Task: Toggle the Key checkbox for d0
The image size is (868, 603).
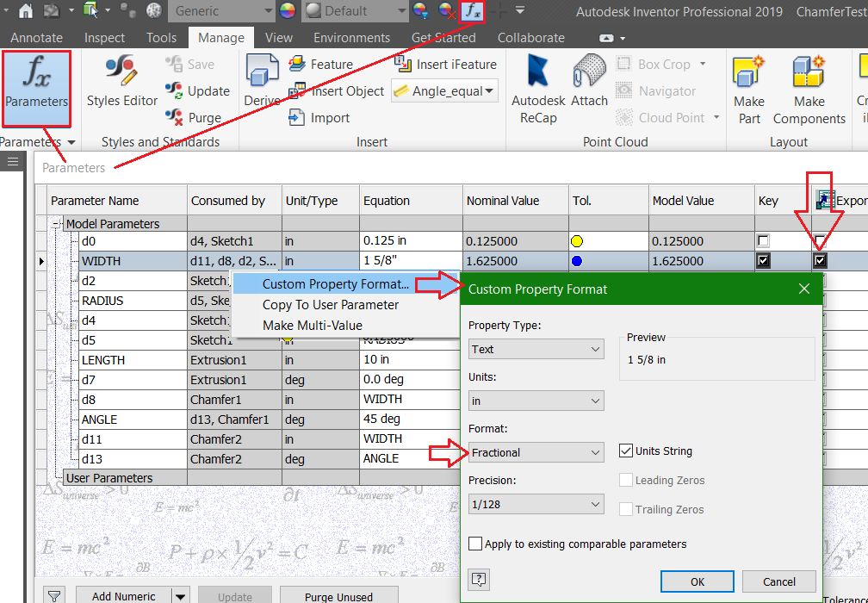Action: pyautogui.click(x=763, y=241)
